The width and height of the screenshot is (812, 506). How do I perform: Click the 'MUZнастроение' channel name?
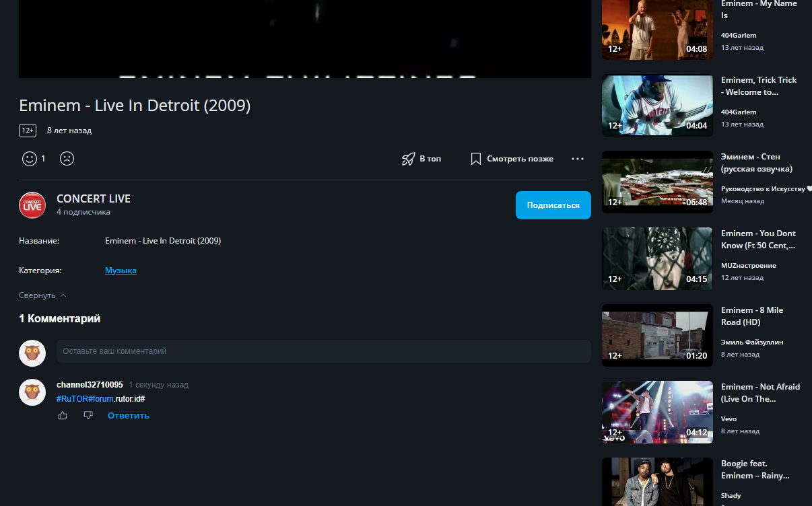748,266
